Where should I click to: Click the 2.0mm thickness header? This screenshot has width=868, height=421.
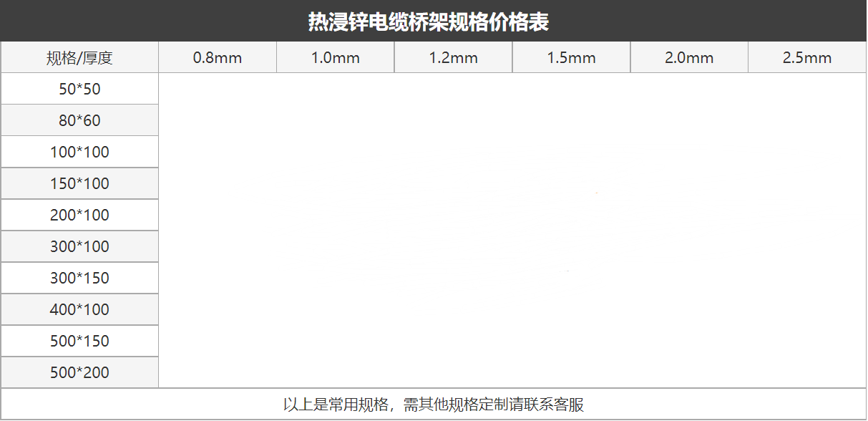[688, 57]
